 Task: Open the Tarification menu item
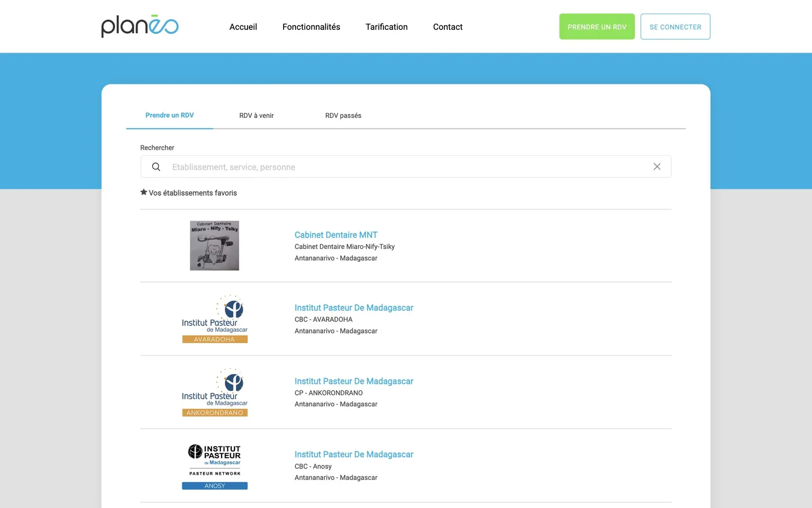[386, 27]
